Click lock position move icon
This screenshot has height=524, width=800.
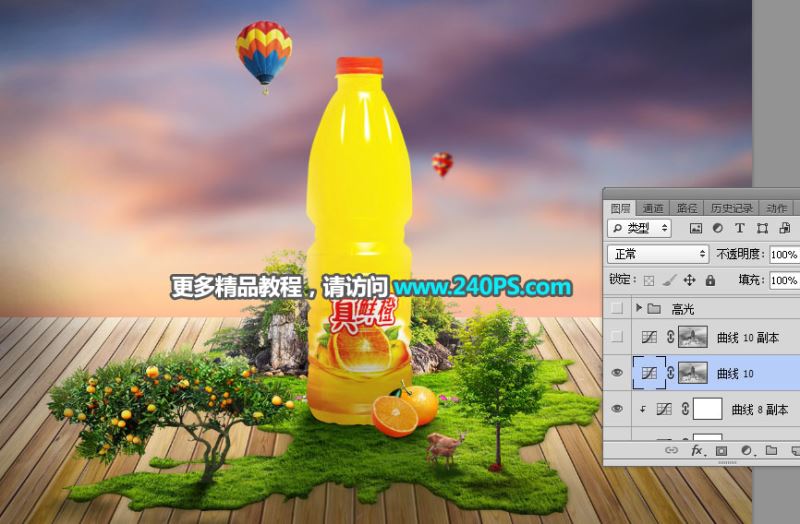click(x=689, y=280)
